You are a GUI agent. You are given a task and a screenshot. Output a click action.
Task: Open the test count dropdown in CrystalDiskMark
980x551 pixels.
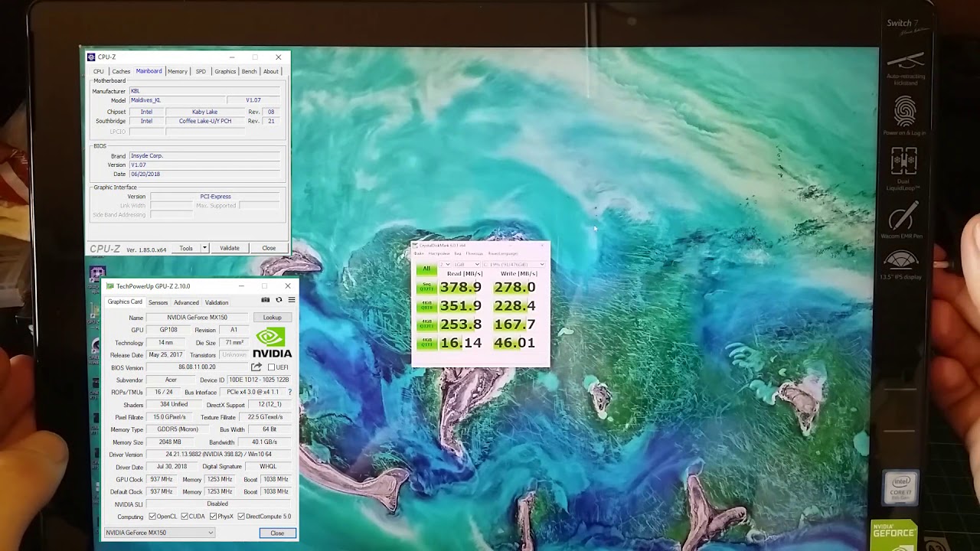coord(445,265)
